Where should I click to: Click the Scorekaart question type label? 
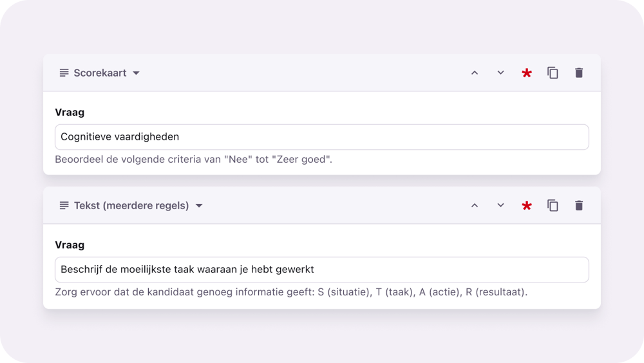pyautogui.click(x=100, y=73)
